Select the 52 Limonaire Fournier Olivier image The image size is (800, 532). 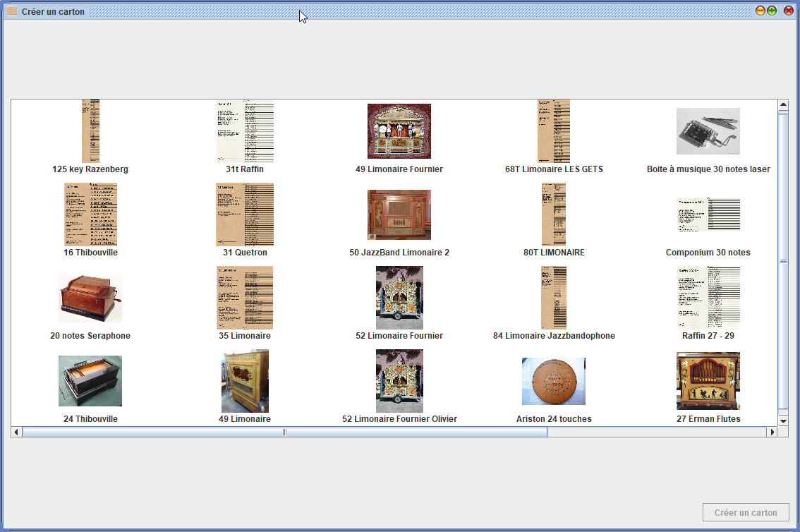[399, 381]
